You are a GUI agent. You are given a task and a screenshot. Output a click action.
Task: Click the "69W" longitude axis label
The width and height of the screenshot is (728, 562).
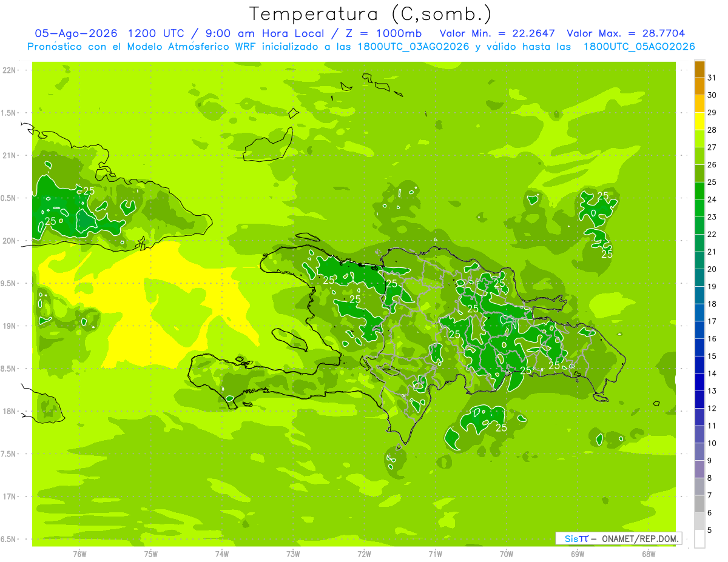[x=578, y=554]
